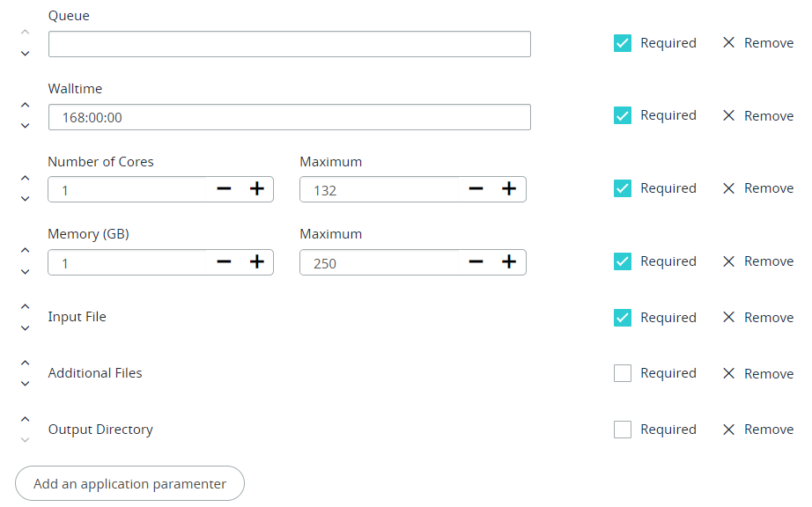Move Memory (GB) row up with chevron
This screenshot has height=507, width=812.
25,251
